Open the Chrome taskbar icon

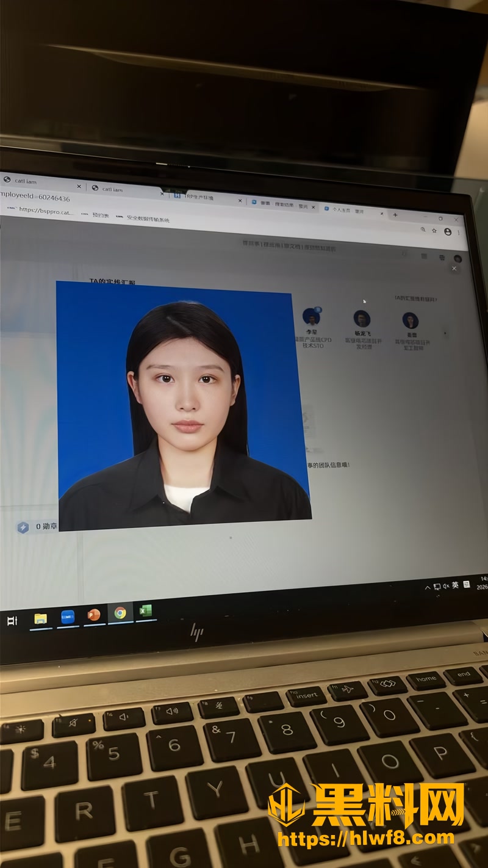tap(120, 613)
